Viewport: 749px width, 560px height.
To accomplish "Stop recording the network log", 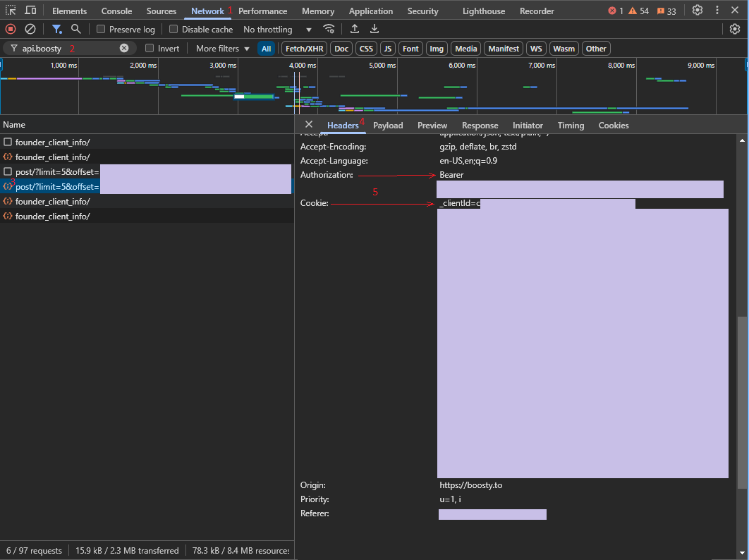I will click(11, 29).
